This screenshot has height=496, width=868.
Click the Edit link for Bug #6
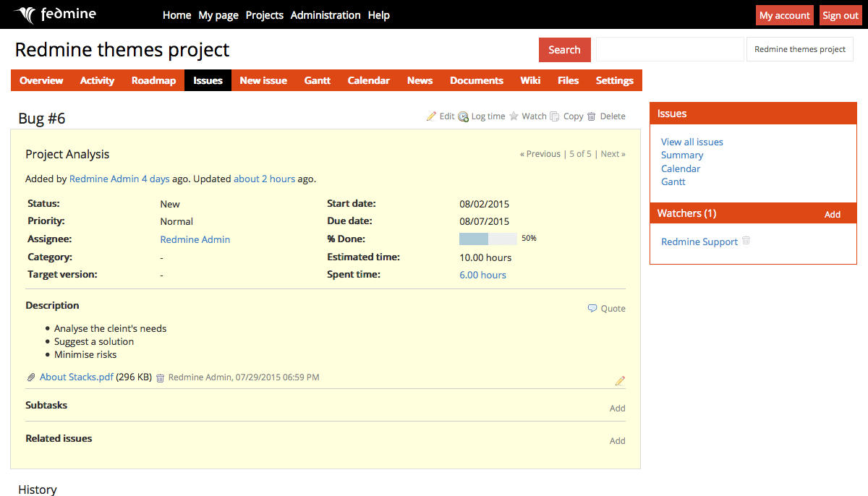pos(447,116)
